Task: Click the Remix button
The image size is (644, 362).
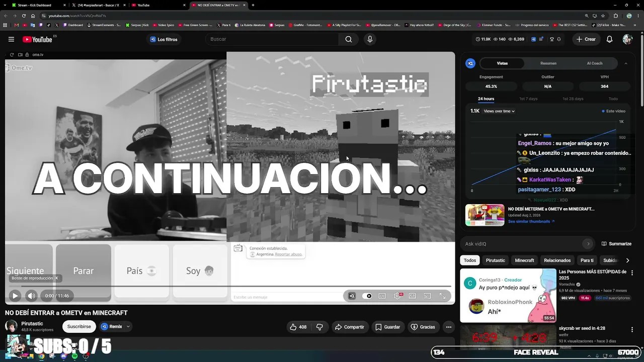Action: click(111, 326)
